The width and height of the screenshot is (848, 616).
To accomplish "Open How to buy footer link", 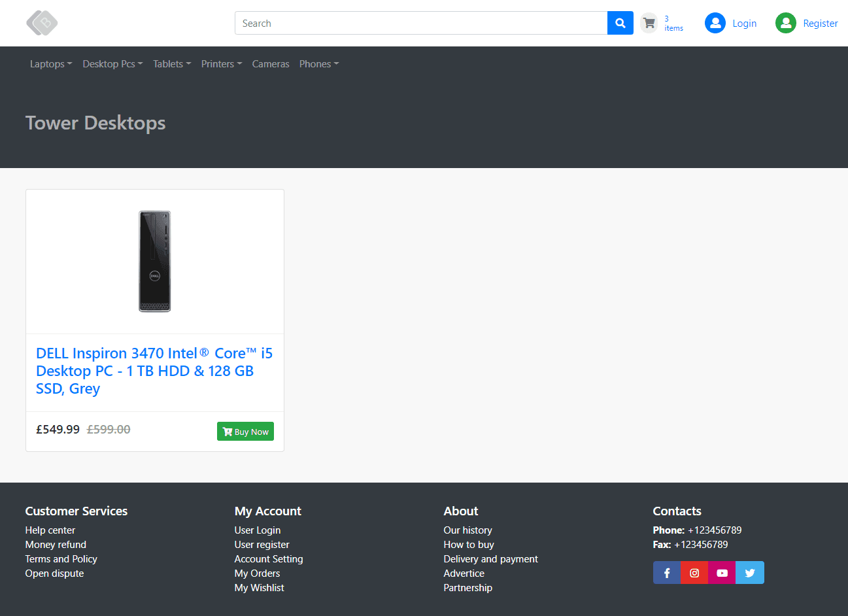I will [x=469, y=545].
